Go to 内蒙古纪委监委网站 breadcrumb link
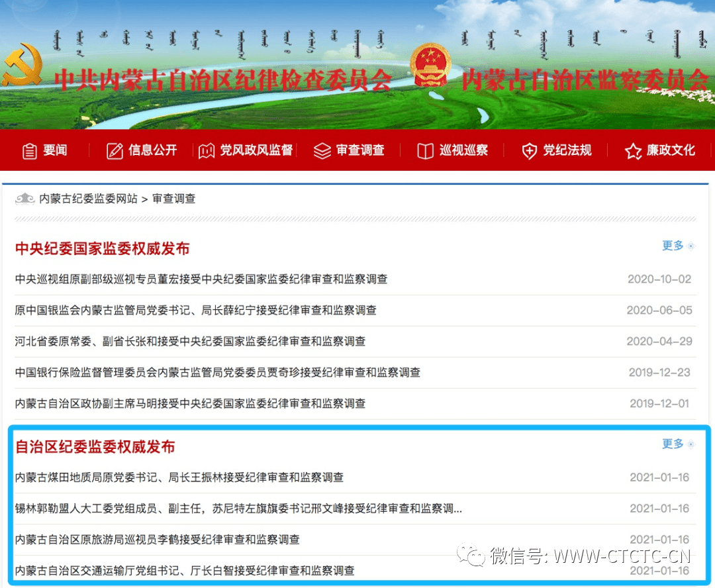This screenshot has width=715, height=588. [x=88, y=199]
